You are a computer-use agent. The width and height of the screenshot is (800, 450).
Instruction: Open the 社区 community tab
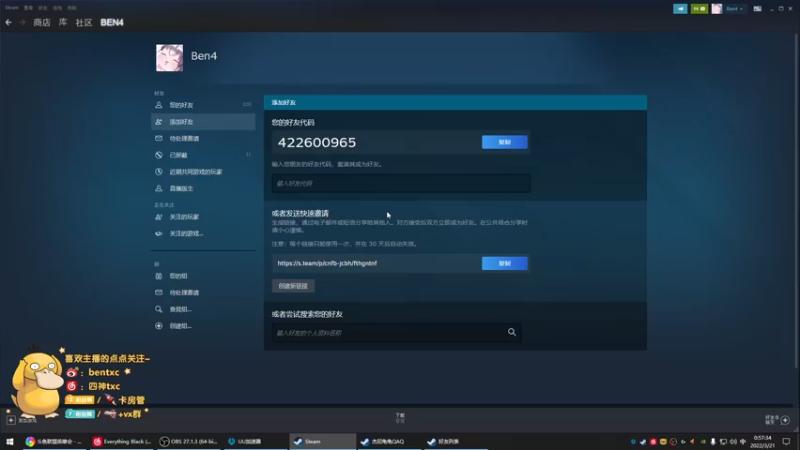pos(84,22)
